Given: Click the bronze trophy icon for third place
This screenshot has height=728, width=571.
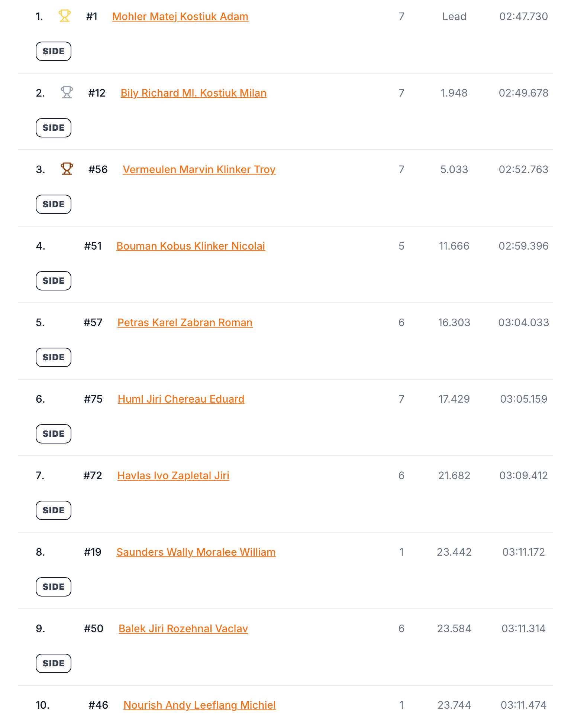Looking at the screenshot, I should (x=67, y=169).
